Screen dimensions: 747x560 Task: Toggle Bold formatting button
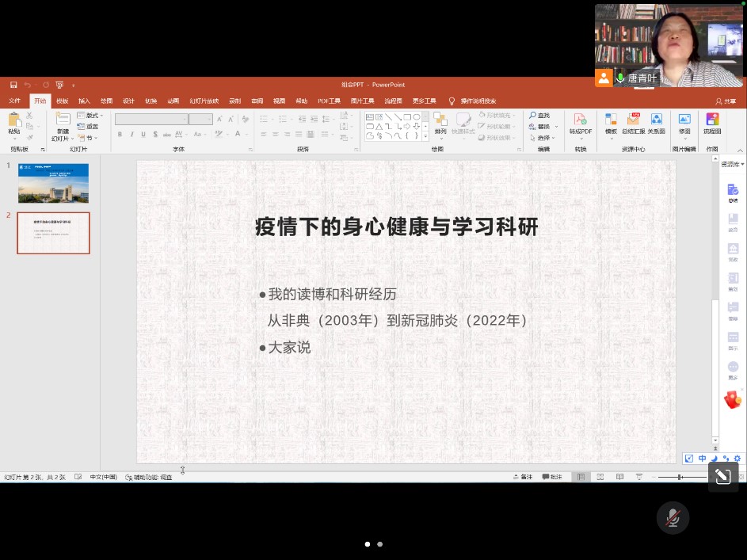(120, 135)
